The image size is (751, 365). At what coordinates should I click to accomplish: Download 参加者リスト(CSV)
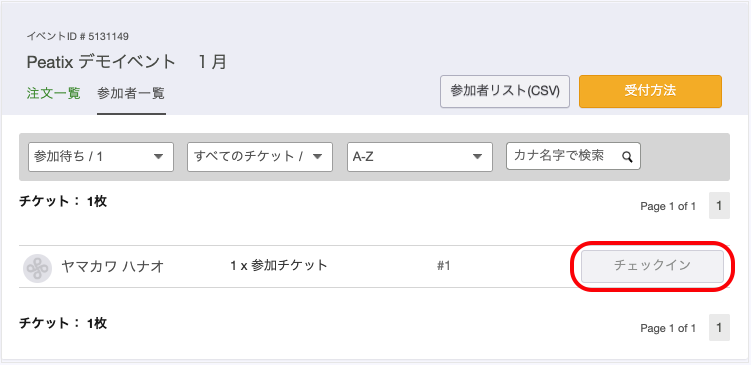coord(505,91)
